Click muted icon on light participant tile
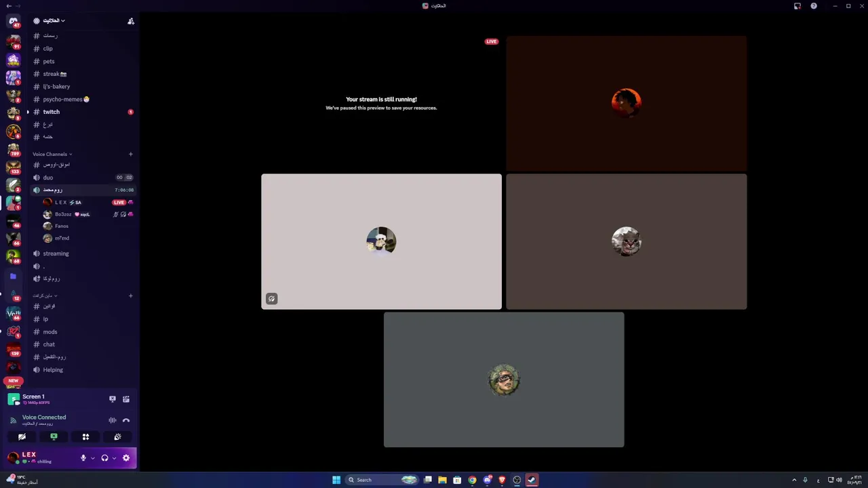This screenshot has height=488, width=868. pyautogui.click(x=271, y=299)
